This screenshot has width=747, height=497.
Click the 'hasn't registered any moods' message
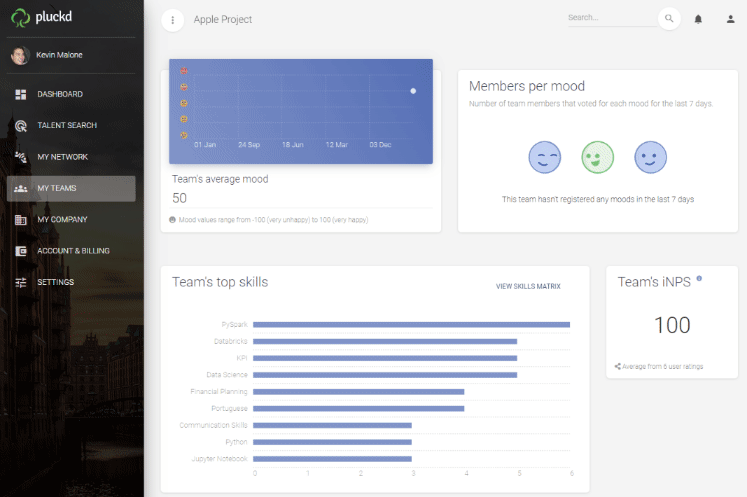[597, 199]
